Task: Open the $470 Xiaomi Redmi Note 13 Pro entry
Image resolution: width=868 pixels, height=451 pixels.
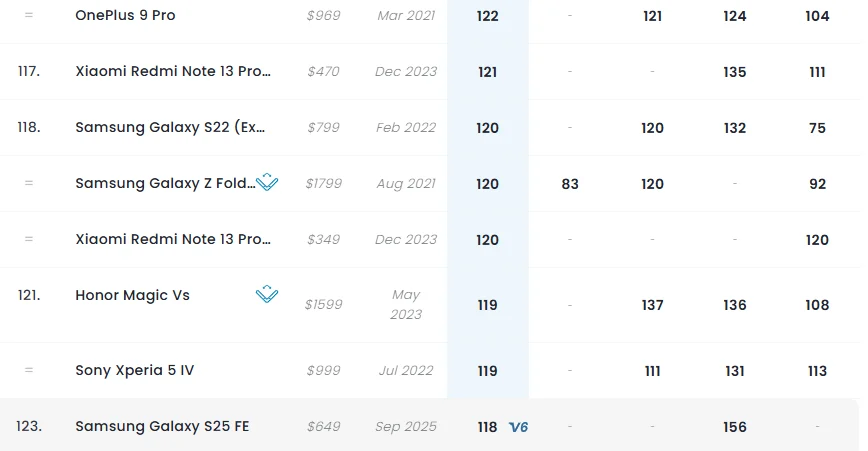Action: pyautogui.click(x=173, y=72)
